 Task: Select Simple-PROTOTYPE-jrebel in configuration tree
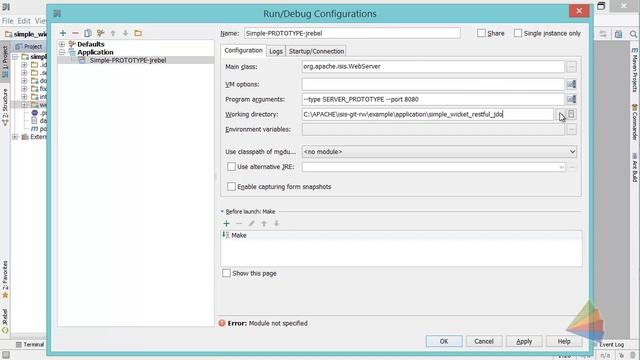(128, 60)
